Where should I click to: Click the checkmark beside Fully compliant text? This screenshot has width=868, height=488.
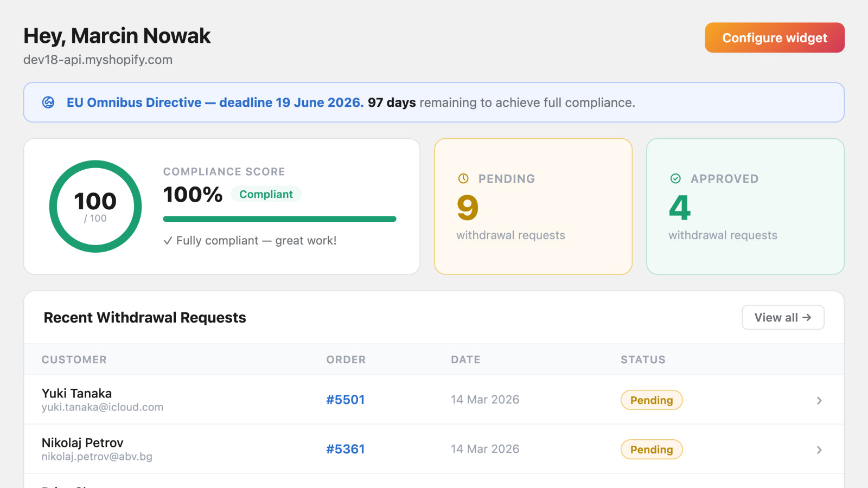click(168, 241)
